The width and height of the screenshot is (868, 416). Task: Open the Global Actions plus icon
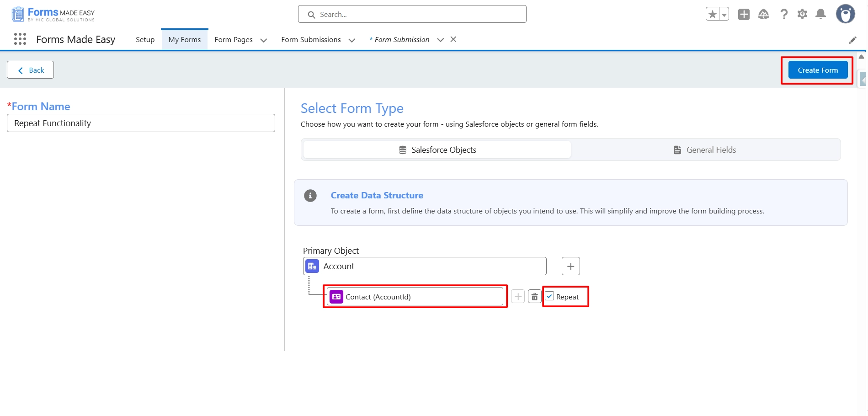(x=744, y=15)
